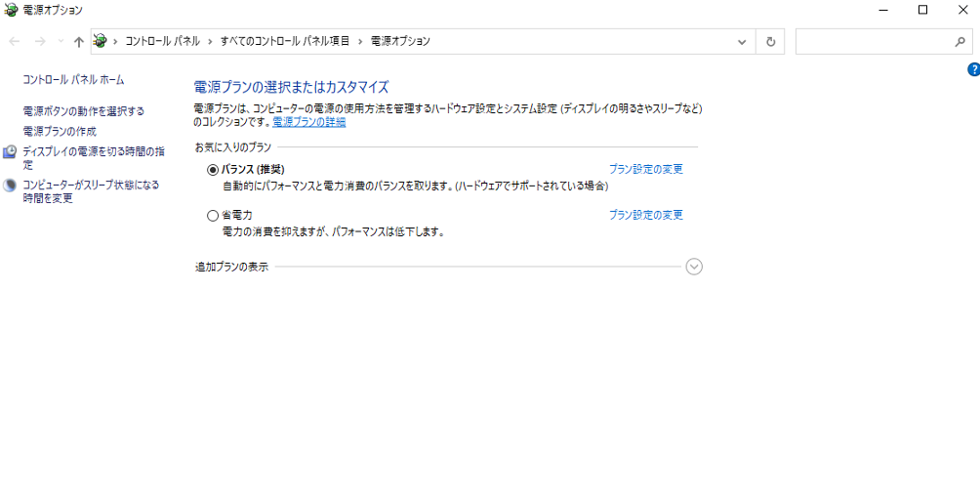Select the 省電力 power plan
980x498 pixels.
[213, 215]
